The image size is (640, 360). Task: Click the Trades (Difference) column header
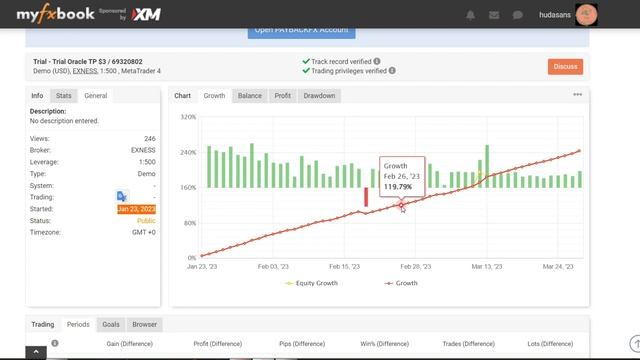pyautogui.click(x=469, y=344)
